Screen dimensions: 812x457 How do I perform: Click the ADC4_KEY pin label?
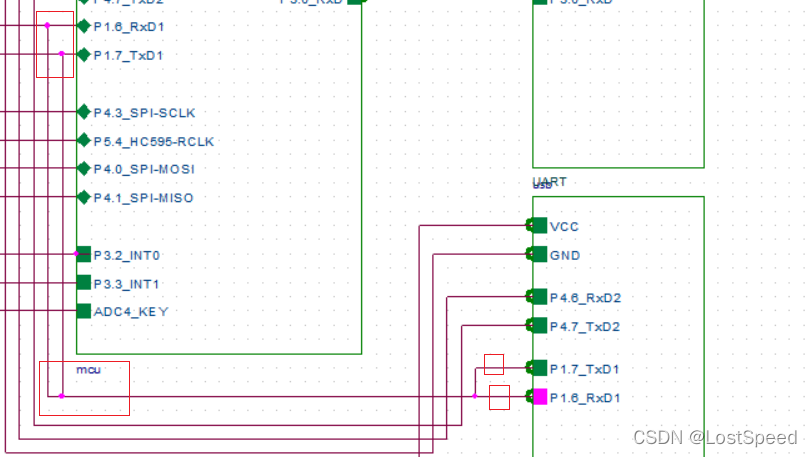[x=131, y=312]
